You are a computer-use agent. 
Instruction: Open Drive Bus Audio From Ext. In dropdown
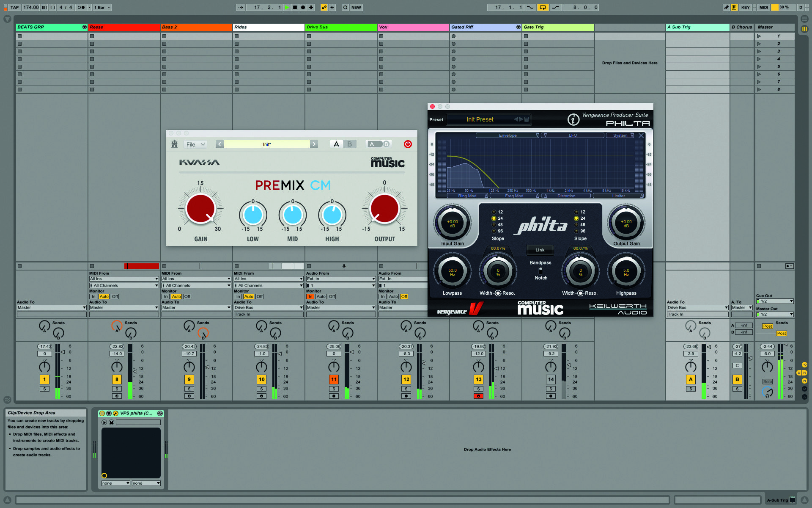click(x=340, y=279)
